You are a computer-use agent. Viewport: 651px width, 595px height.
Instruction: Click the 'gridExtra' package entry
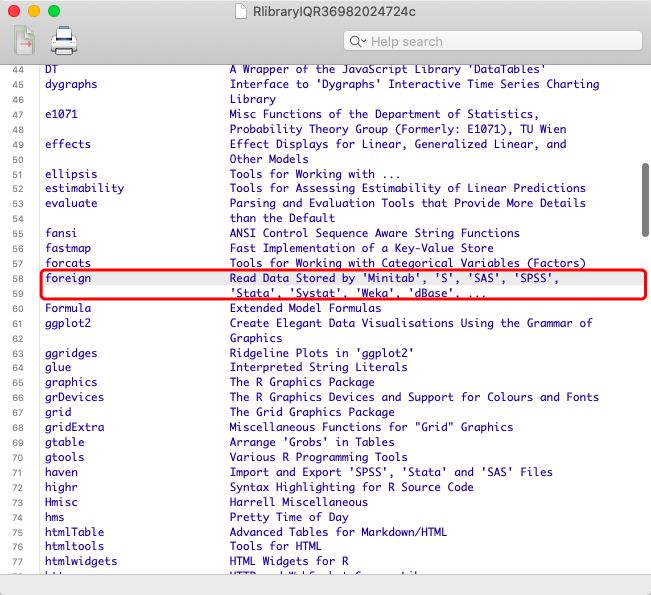(x=75, y=427)
